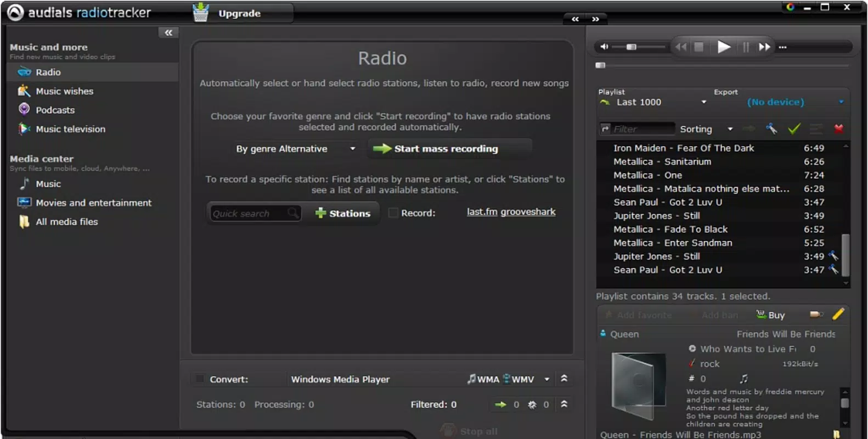
Task: Skip to the previous track
Action: tap(681, 47)
